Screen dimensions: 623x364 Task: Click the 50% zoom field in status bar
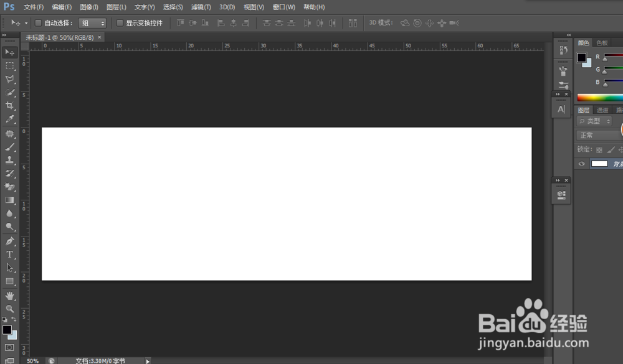coord(32,361)
